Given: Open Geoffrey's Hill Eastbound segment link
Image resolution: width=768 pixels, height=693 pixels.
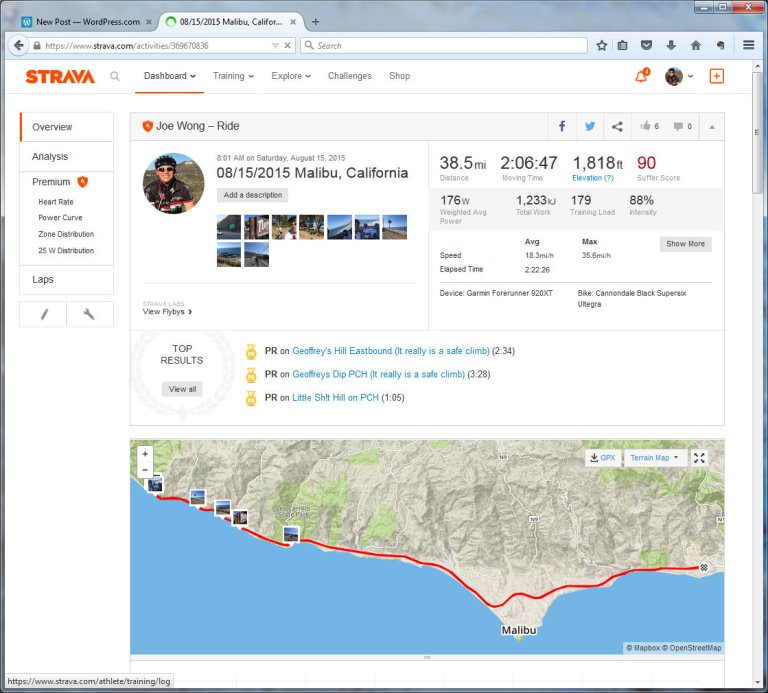Looking at the screenshot, I should pos(391,351).
